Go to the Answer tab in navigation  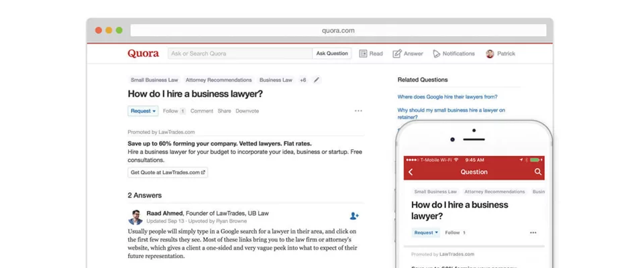pos(408,54)
